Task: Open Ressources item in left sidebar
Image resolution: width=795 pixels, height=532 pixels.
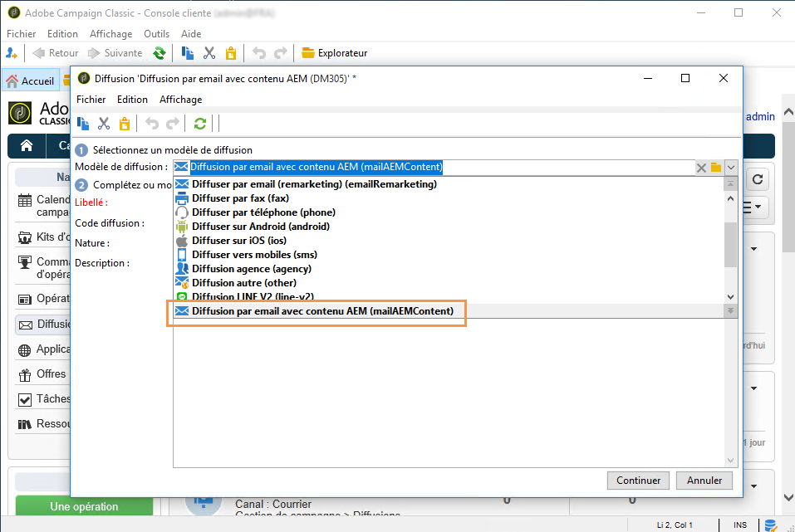Action: click(x=43, y=423)
